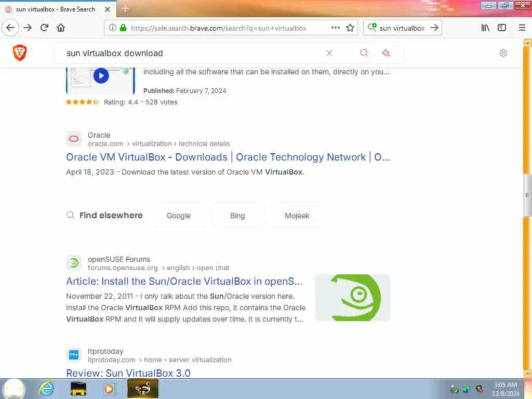Image resolution: width=532 pixels, height=399 pixels.
Task: Click the Itprotoday favicon
Action: (74, 355)
